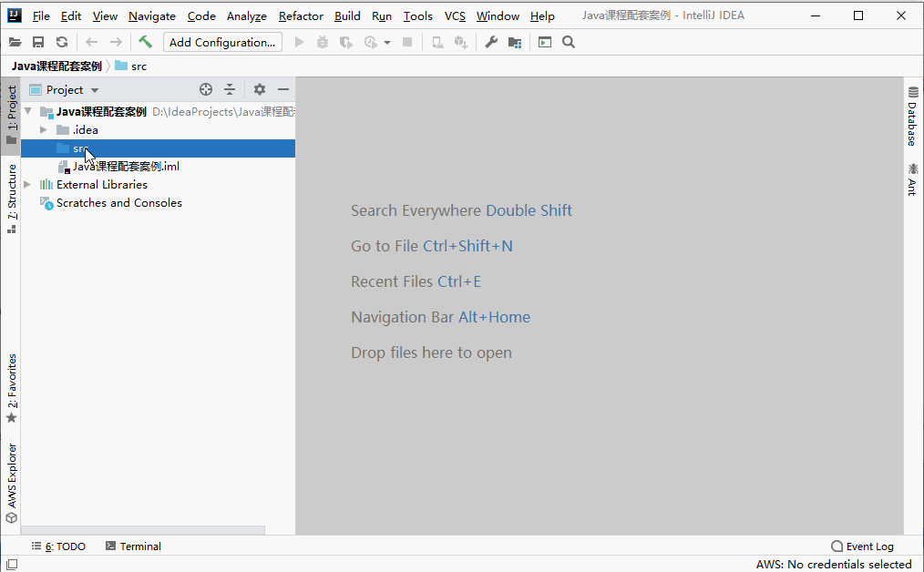The width and height of the screenshot is (924, 572).
Task: Select External Libraries row
Action: tap(158, 184)
